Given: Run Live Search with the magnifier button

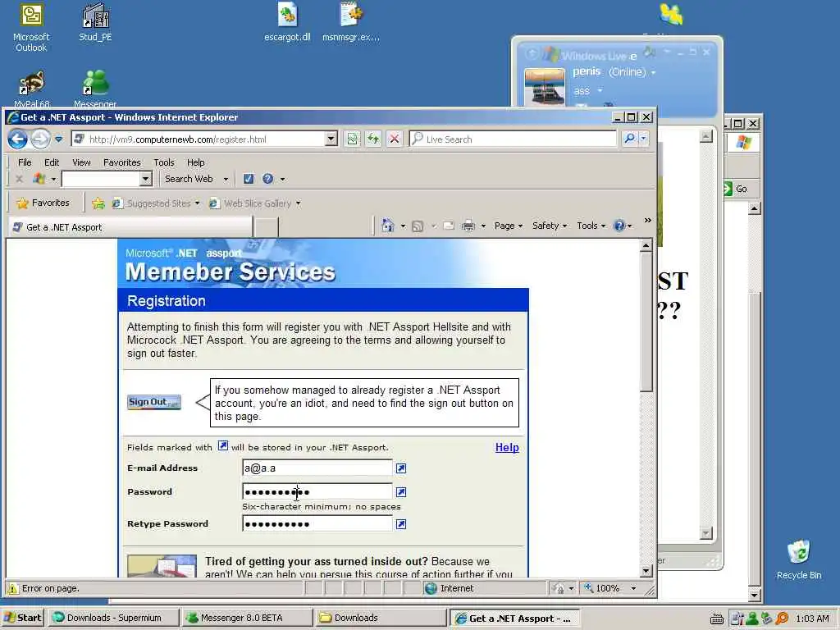Looking at the screenshot, I should click(x=629, y=139).
